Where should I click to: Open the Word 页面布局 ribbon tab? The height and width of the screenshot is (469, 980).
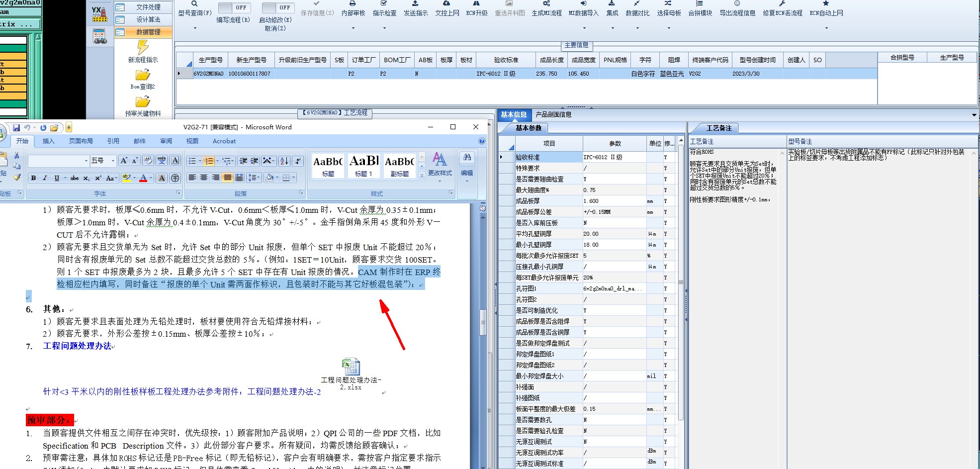(81, 141)
